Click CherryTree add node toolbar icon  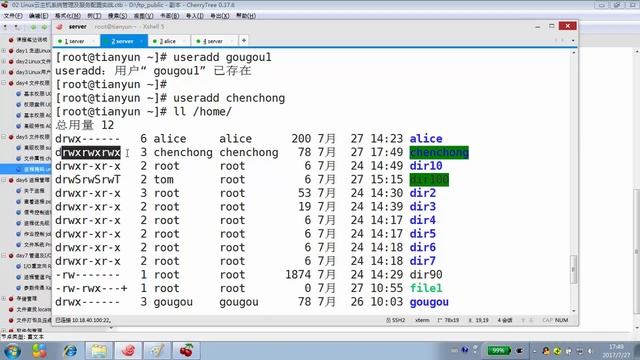pos(5,27)
